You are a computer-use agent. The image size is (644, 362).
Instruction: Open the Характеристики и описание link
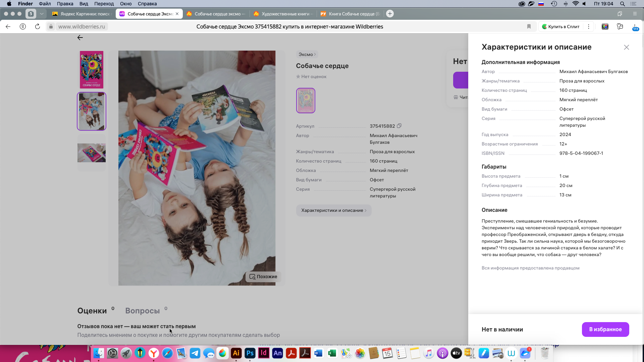pyautogui.click(x=334, y=210)
